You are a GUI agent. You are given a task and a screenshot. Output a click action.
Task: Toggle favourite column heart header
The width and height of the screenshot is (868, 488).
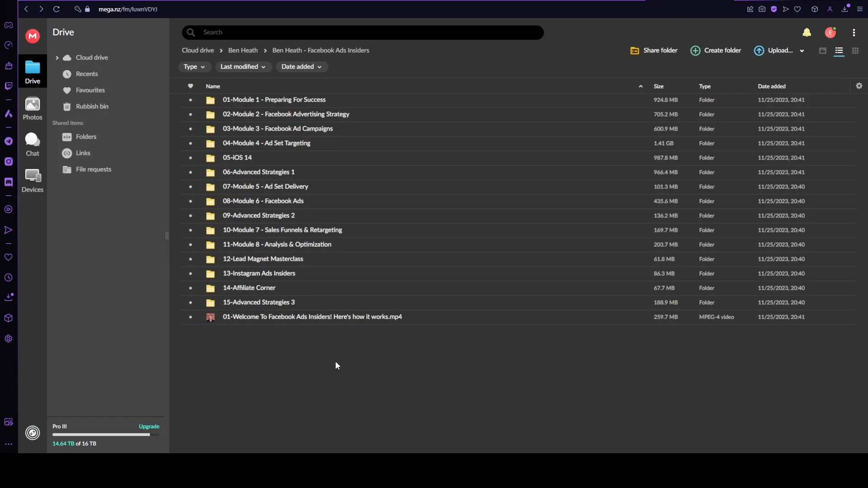click(x=190, y=86)
